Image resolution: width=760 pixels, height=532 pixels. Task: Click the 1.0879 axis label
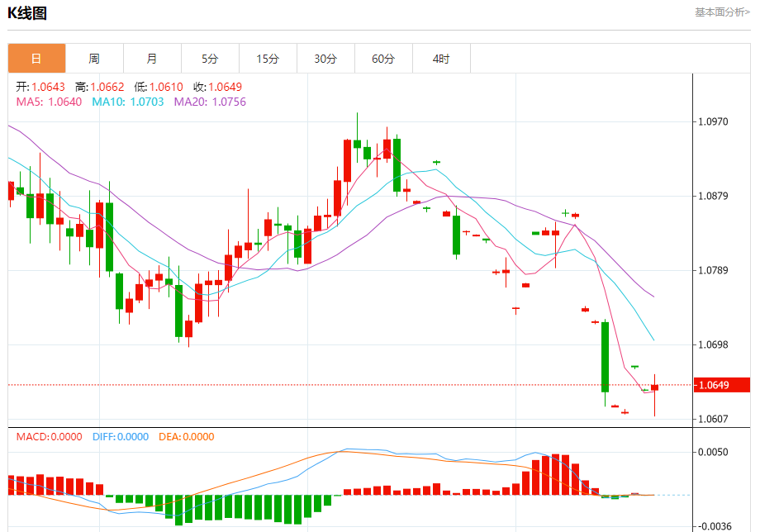(x=713, y=196)
